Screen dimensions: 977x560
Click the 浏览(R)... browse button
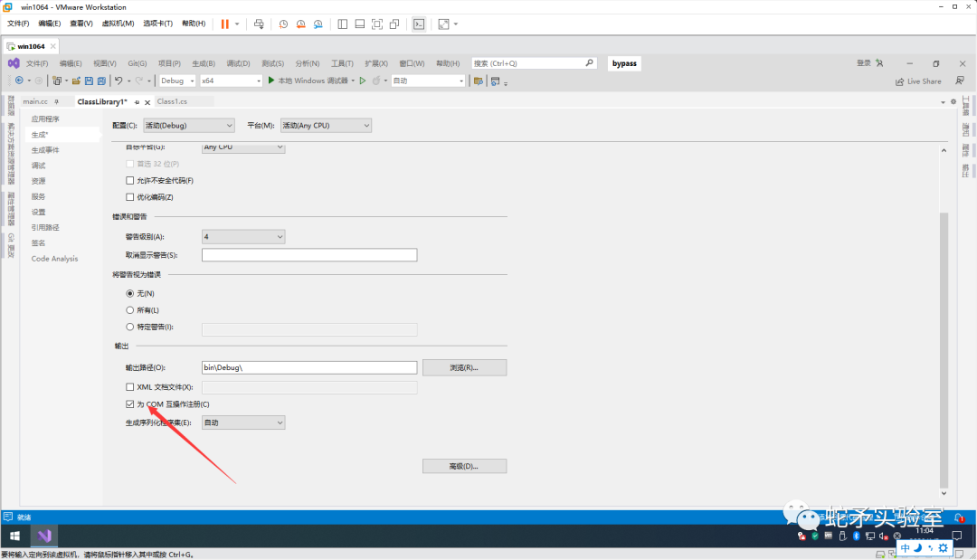(464, 367)
